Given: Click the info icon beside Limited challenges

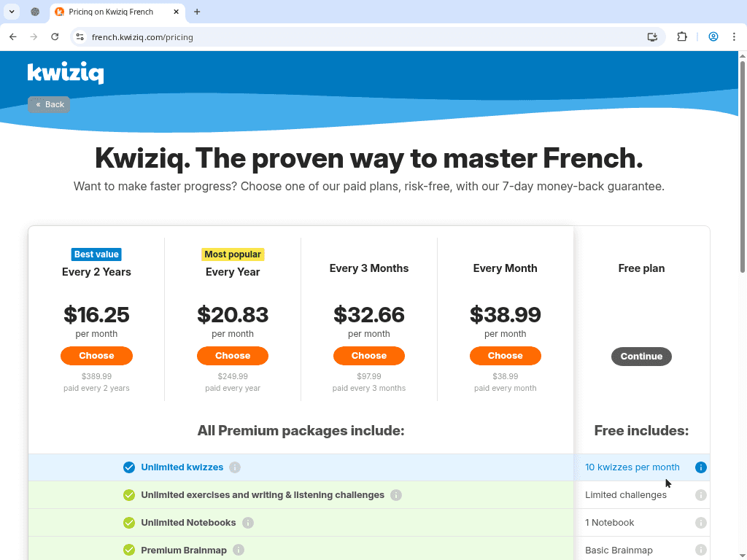Looking at the screenshot, I should (700, 495).
